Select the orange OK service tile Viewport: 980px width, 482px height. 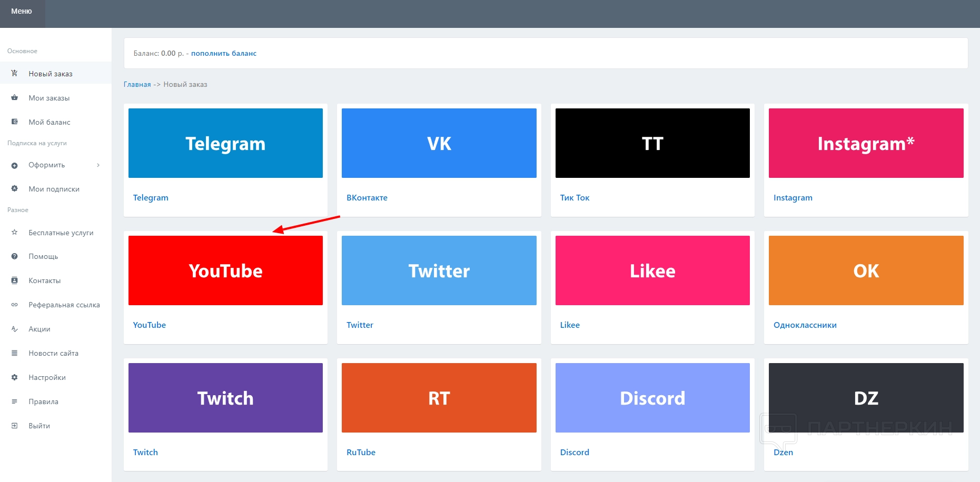pyautogui.click(x=866, y=270)
